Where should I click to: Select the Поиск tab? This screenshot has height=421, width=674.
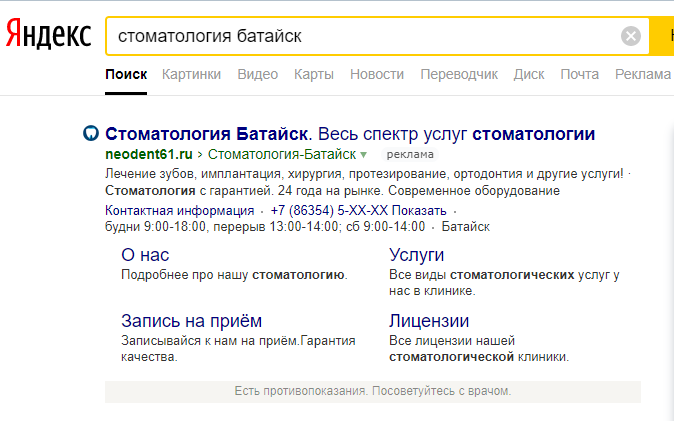[126, 74]
